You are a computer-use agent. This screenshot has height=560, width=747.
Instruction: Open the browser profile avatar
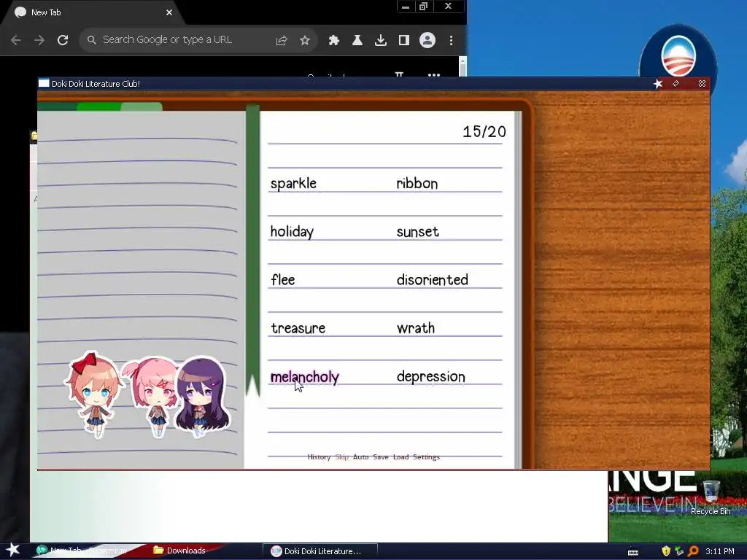coord(427,40)
